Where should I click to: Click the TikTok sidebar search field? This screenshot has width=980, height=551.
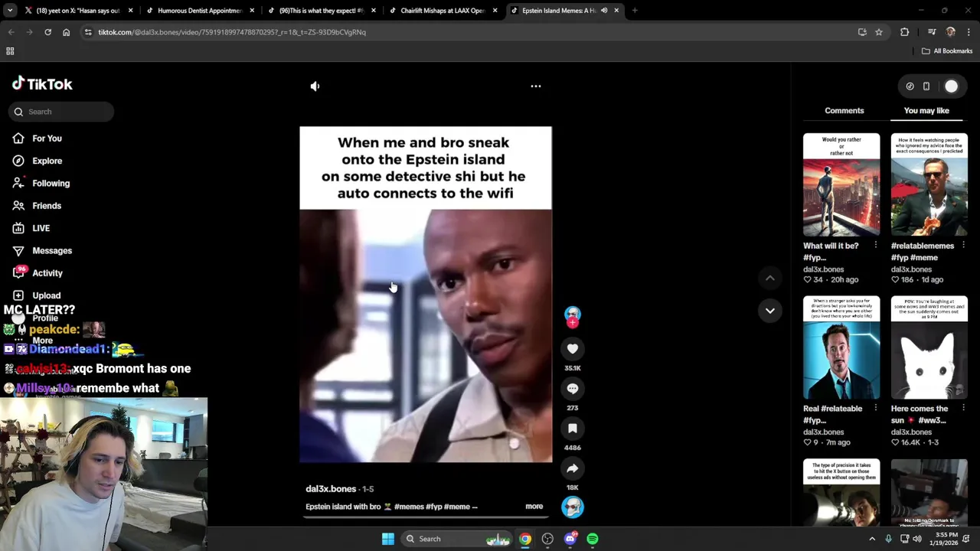[x=62, y=112]
